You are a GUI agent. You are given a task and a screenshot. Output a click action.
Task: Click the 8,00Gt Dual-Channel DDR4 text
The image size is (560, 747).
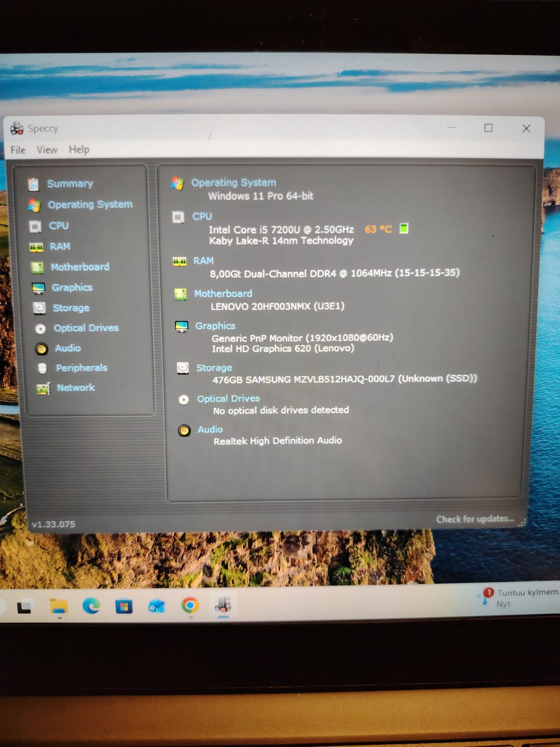(x=335, y=273)
